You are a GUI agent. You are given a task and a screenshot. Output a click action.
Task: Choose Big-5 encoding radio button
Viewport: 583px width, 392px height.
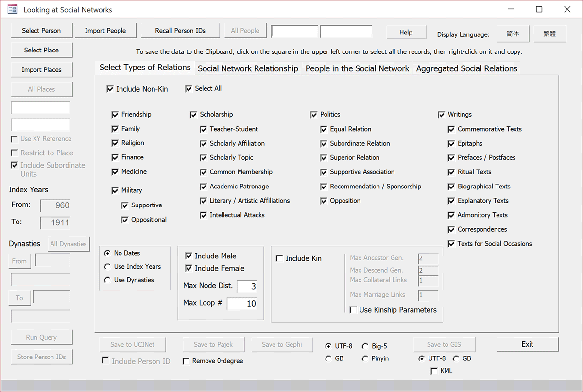(365, 346)
